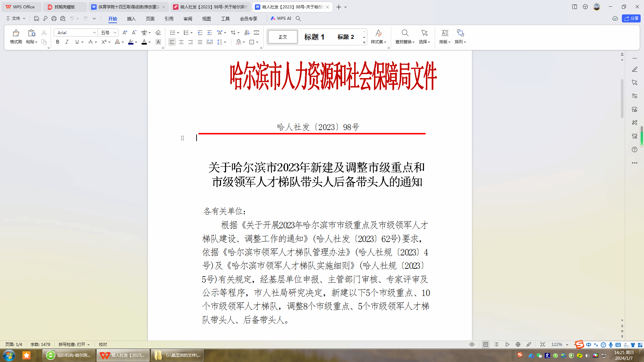Open the 文件 file menu dropdown

click(x=16, y=18)
